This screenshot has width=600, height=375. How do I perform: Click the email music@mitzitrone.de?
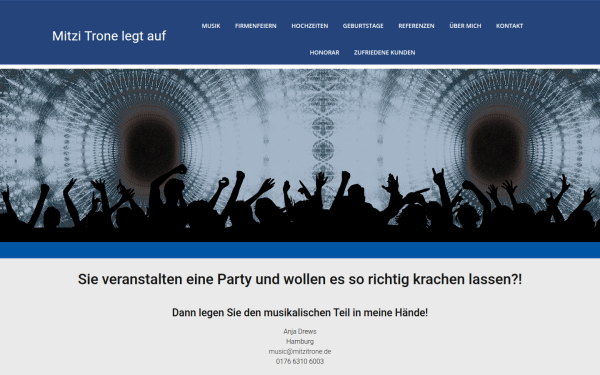tap(300, 351)
